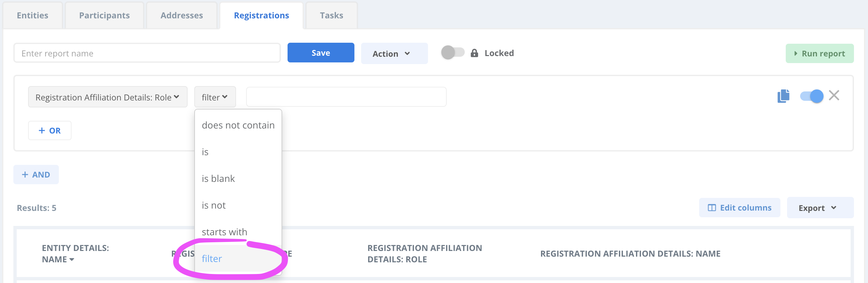Click the lock icon beside Locked
The height and width of the screenshot is (283, 868).
(x=474, y=53)
